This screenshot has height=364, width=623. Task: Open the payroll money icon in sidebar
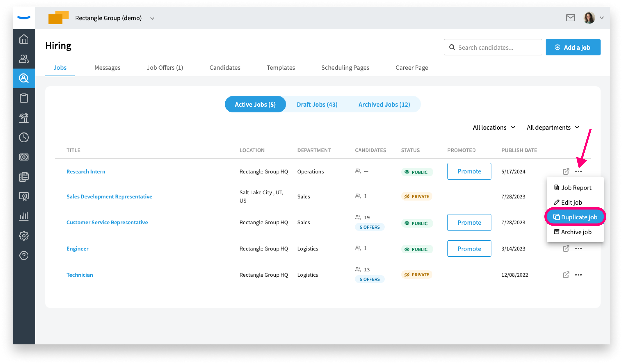24,157
